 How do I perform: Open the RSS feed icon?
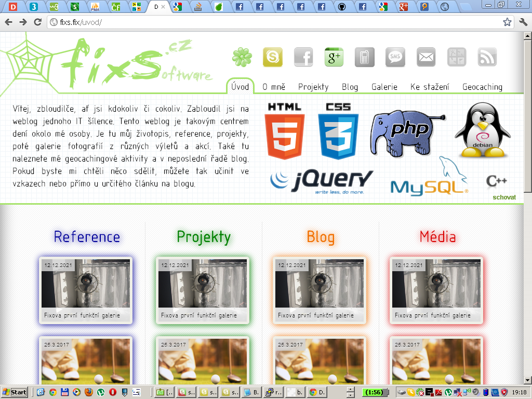(487, 57)
